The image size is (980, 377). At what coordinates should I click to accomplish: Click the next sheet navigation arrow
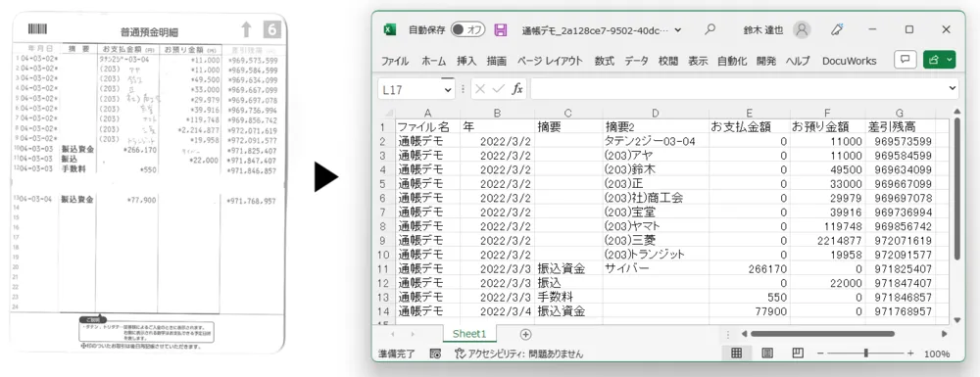coord(412,334)
